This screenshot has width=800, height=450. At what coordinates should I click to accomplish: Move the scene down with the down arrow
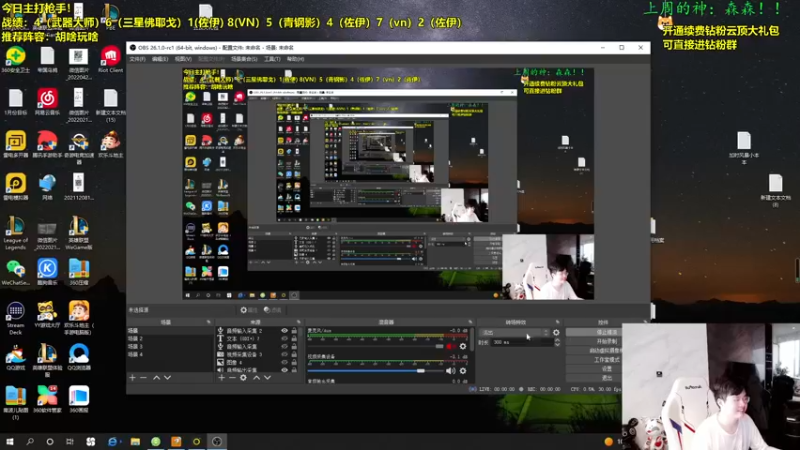(x=167, y=378)
